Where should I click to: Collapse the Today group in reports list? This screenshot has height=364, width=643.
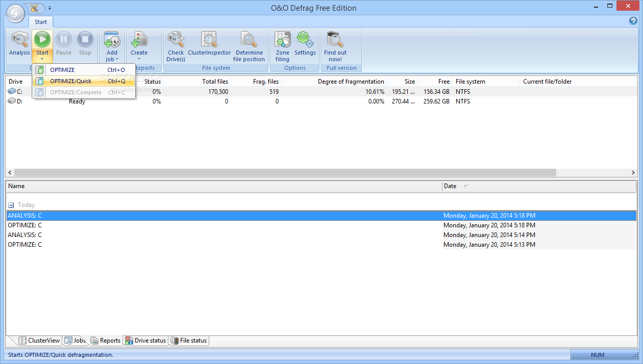point(11,205)
